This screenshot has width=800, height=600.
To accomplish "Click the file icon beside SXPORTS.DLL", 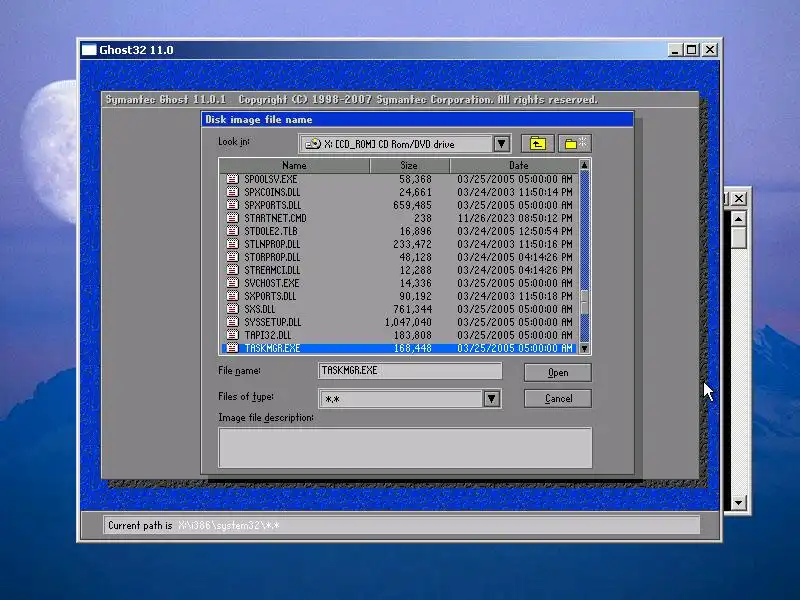I will tap(233, 296).
